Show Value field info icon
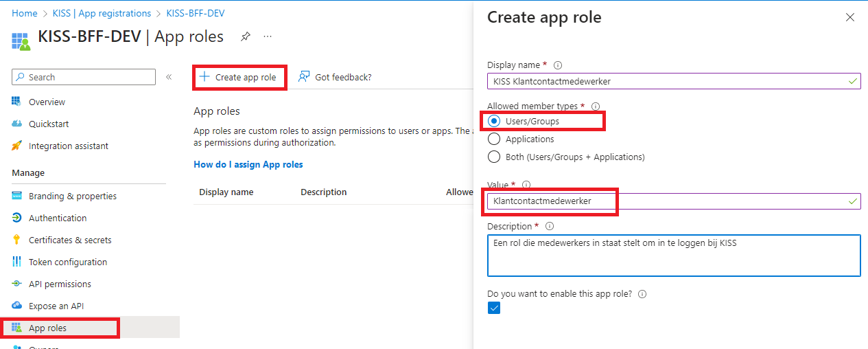868x349 pixels. (526, 185)
